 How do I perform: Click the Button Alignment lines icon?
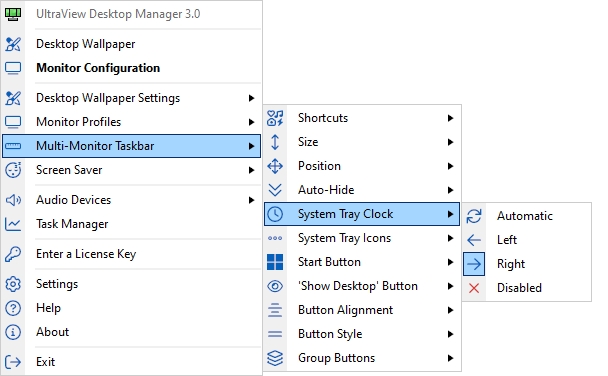coord(275,310)
